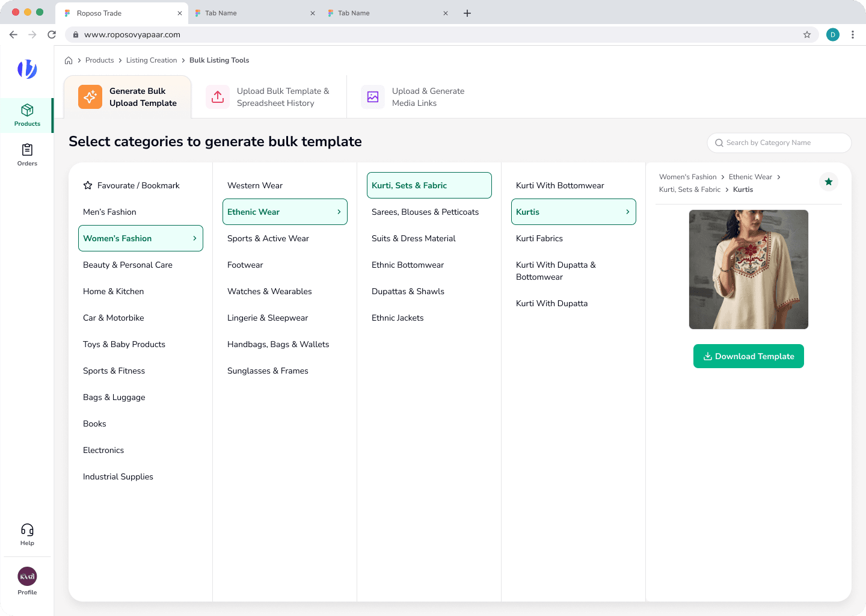Click the browser URL address bar

[x=441, y=34]
